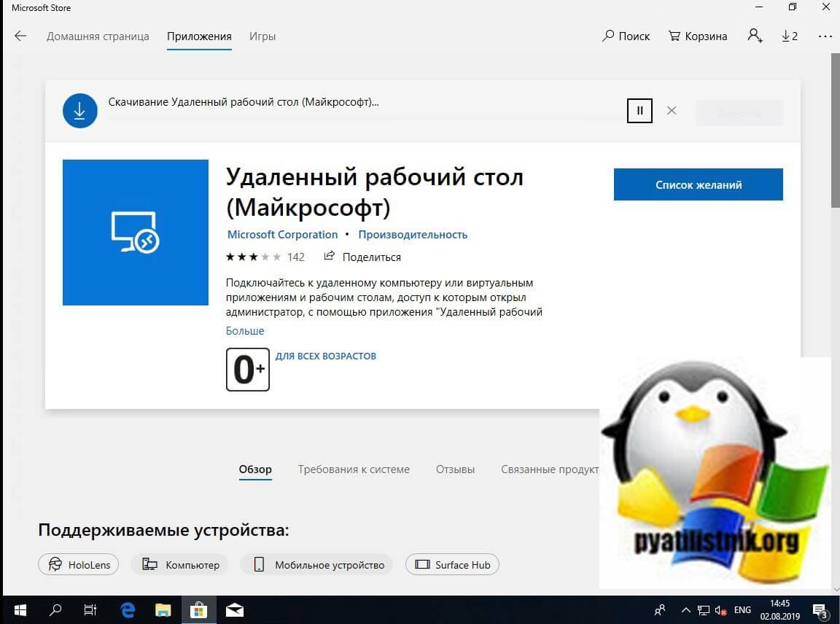Open the Отзывы tab
The image size is (840, 624).
coord(455,469)
